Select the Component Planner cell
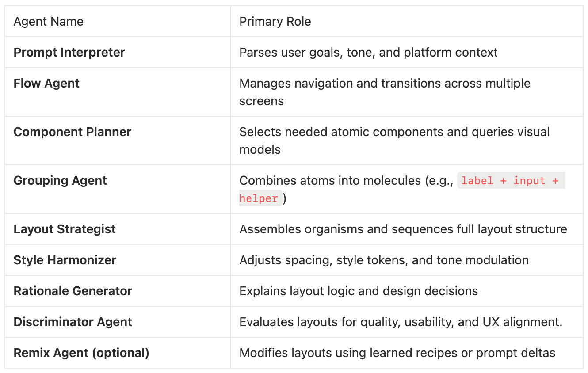Image resolution: width=588 pixels, height=373 pixels. [x=73, y=132]
